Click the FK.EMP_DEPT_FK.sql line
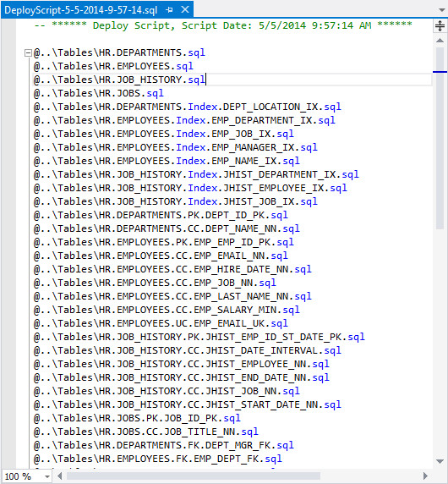 tap(158, 459)
